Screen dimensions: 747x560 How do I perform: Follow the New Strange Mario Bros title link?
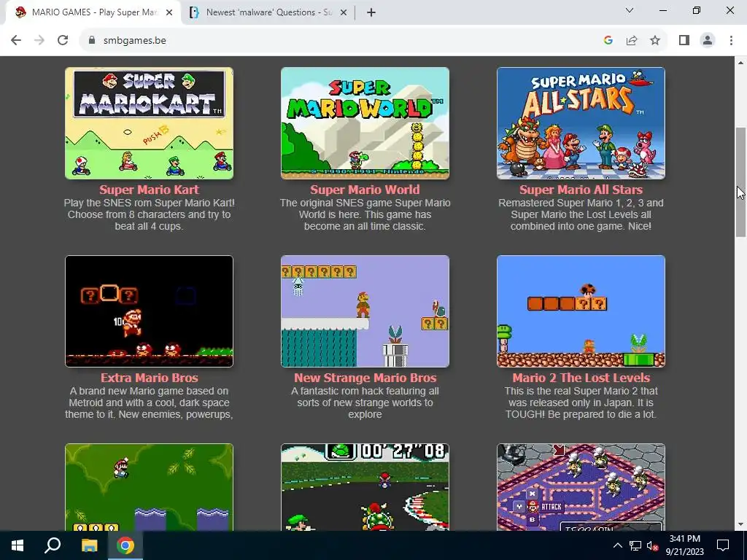[365, 378]
